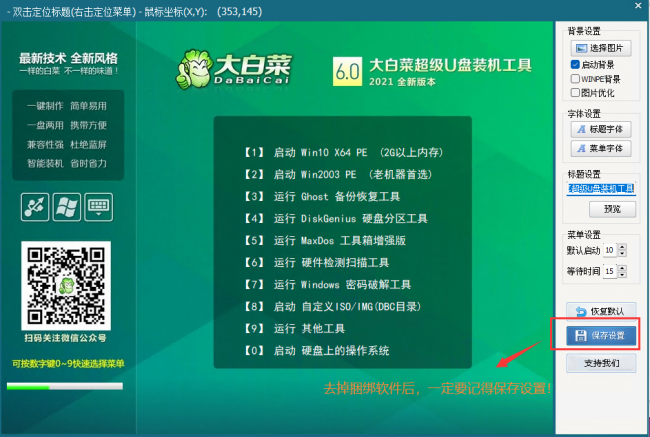
Task: Click the 一盘两用 携带方便 text line
Action: tap(67, 125)
